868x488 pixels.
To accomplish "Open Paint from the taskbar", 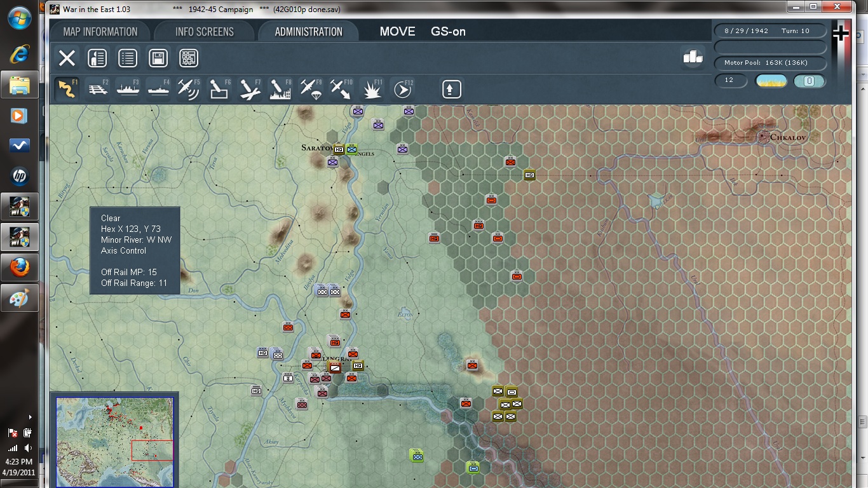I will click(19, 298).
